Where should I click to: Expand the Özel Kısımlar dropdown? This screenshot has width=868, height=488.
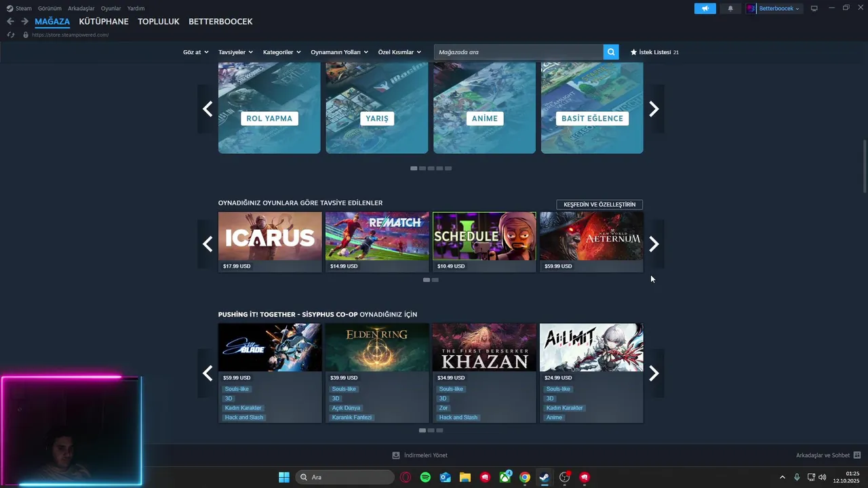pos(399,52)
